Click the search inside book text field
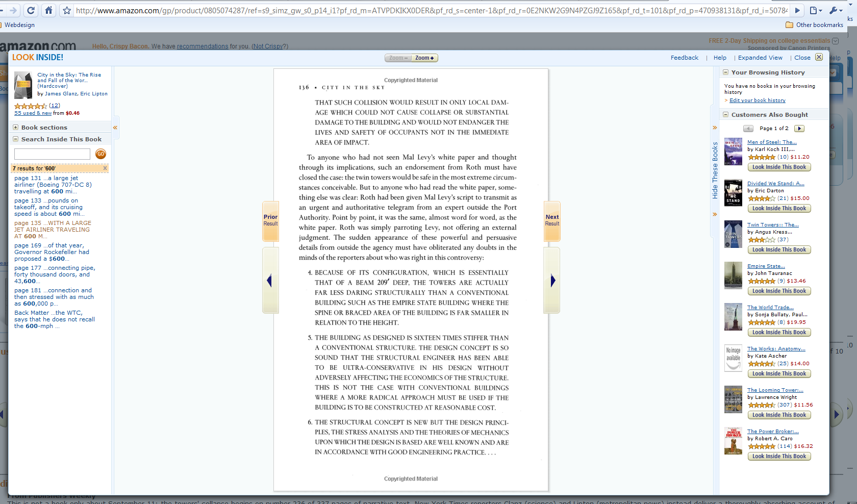857x504 pixels. point(52,154)
